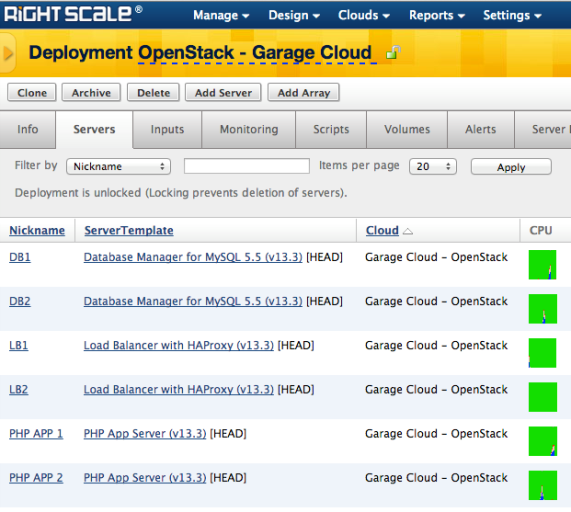Click the sort arrow next to Cloud column
This screenshot has height=512, width=571.
point(408,231)
